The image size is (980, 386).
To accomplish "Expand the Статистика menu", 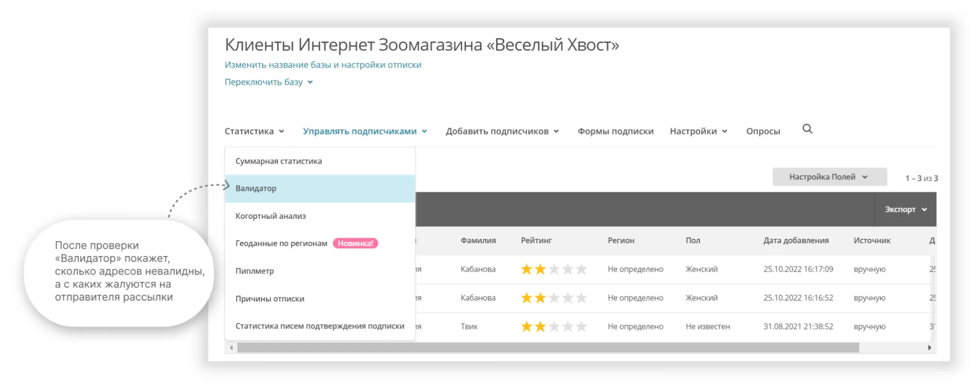I will (x=254, y=131).
